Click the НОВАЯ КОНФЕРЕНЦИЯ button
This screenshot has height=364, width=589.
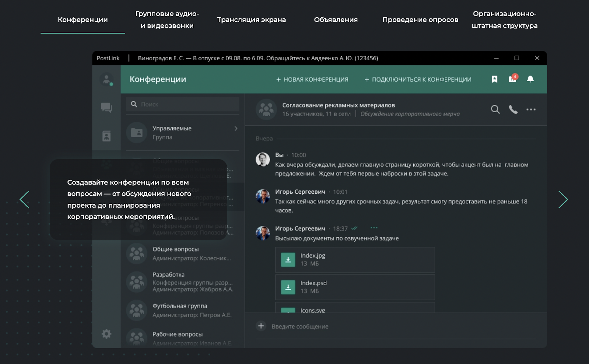tap(312, 79)
